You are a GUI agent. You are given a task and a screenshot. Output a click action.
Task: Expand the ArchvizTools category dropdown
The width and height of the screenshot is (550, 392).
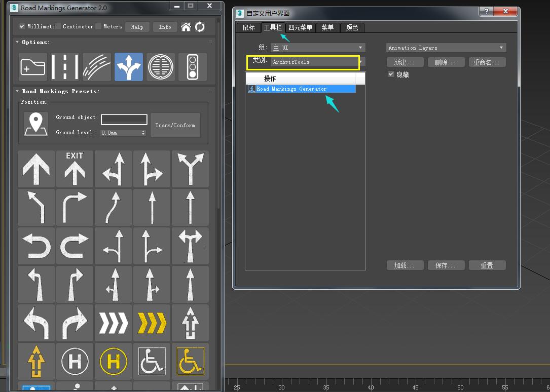(x=361, y=62)
